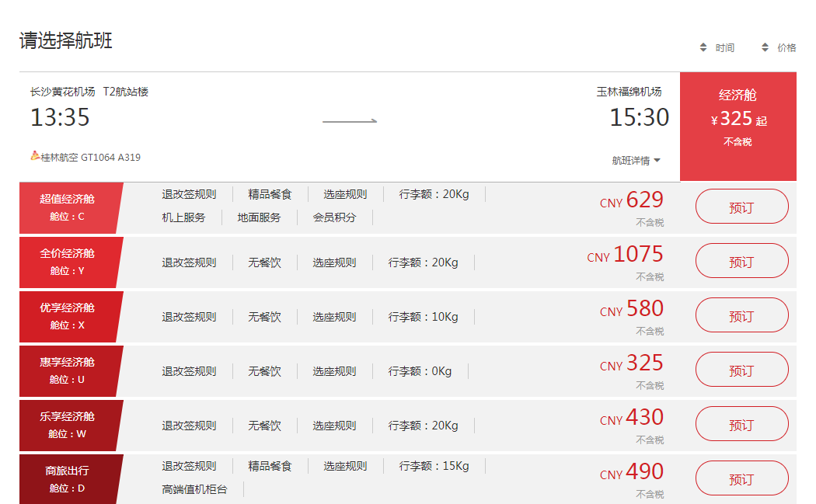Image resolution: width=816 pixels, height=504 pixels.
Task: Click 预订 for 优享经济舱 CNY 580
Action: pyautogui.click(x=741, y=315)
